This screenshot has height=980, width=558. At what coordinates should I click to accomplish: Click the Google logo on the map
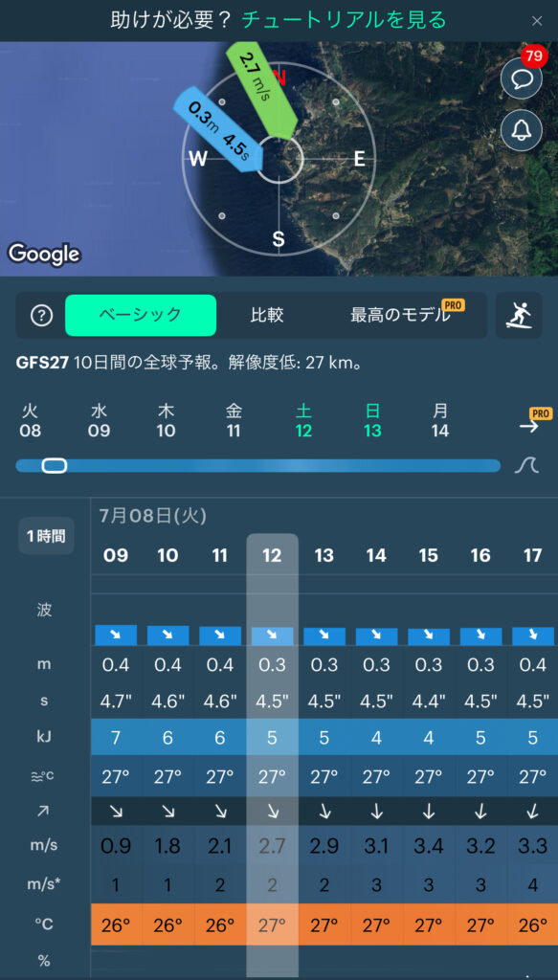[x=44, y=254]
